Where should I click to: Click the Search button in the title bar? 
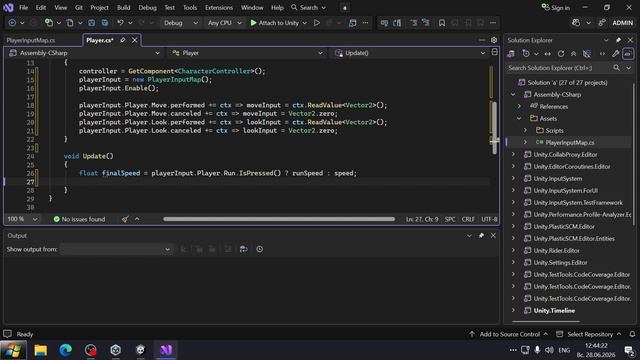[309, 7]
